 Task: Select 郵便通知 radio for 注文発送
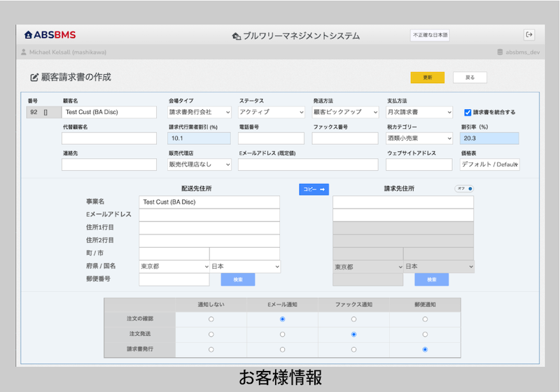click(425, 335)
